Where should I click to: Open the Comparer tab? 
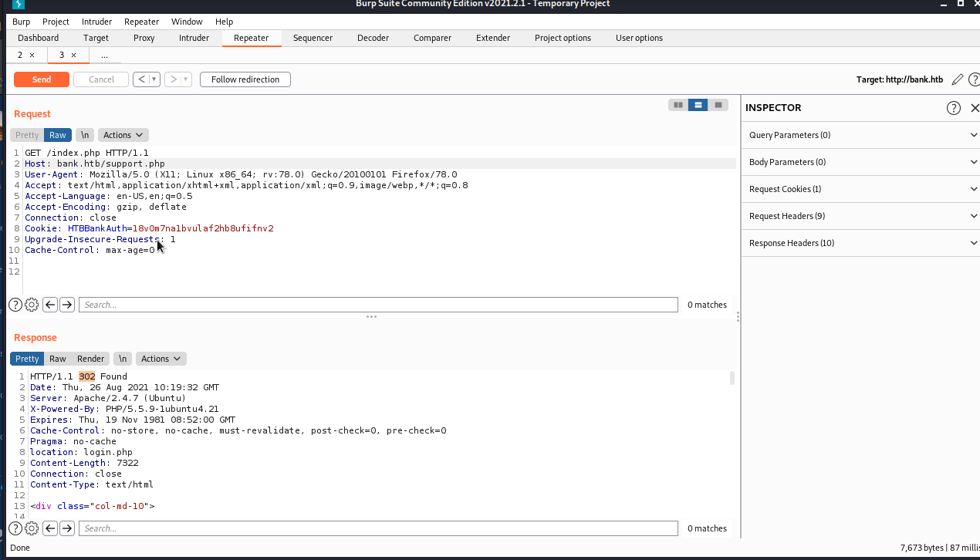[x=432, y=38]
